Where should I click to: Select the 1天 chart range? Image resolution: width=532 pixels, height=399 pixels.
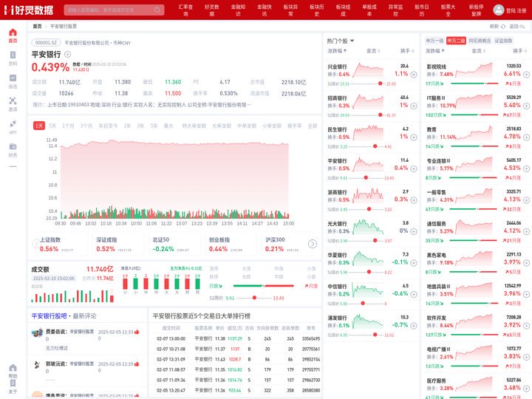coord(39,126)
